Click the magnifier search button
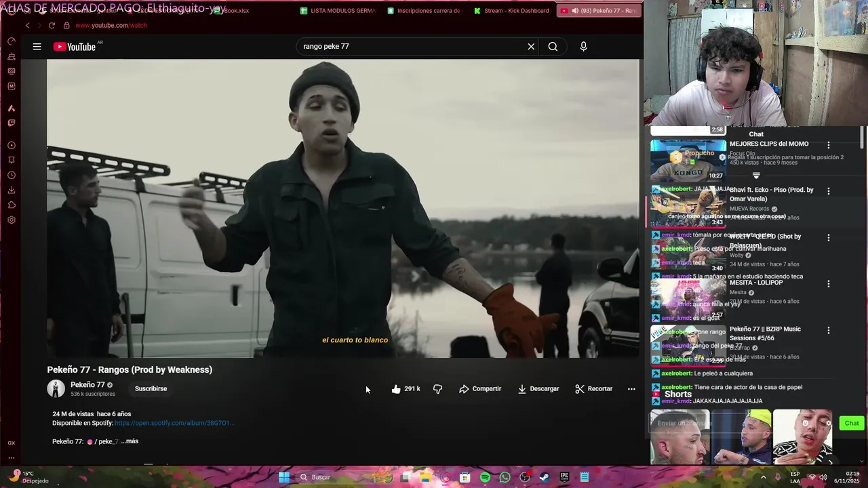 click(x=553, y=47)
